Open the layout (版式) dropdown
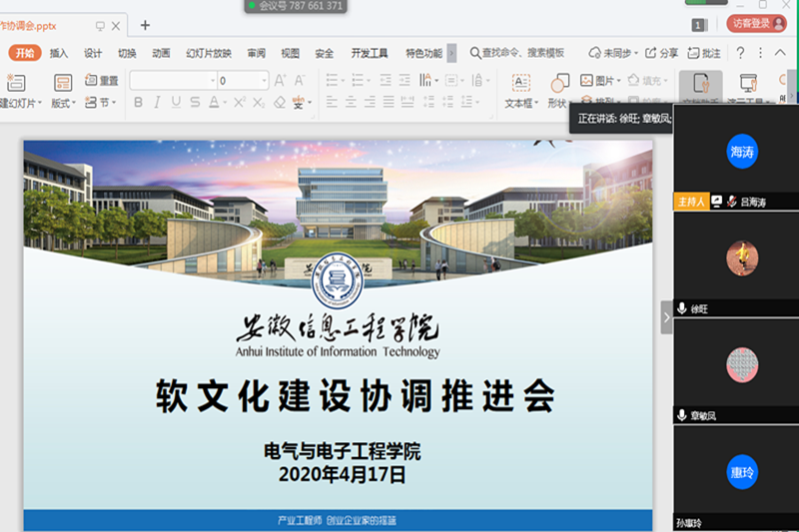This screenshot has width=799, height=532. tap(63, 103)
